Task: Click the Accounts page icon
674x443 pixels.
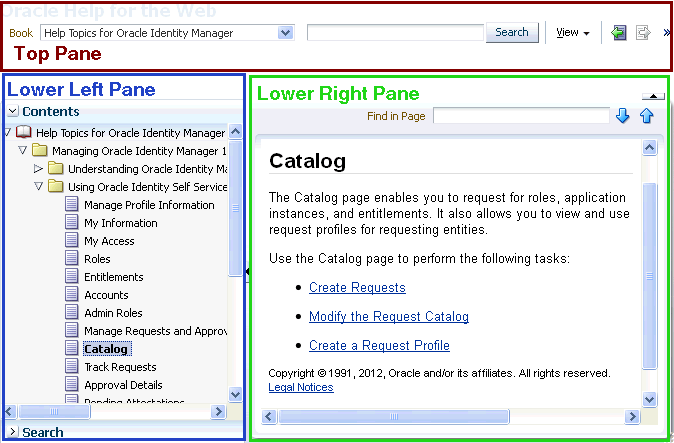Action: point(72,295)
